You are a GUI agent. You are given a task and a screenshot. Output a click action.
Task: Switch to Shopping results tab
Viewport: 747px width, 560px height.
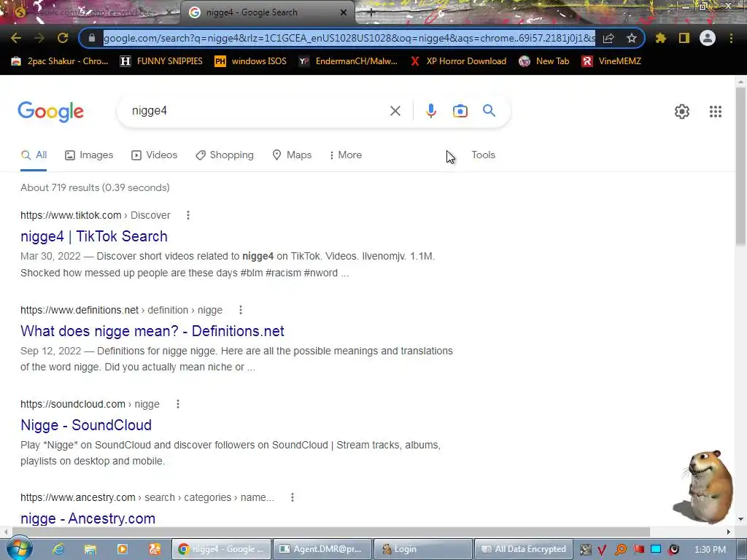225,155
